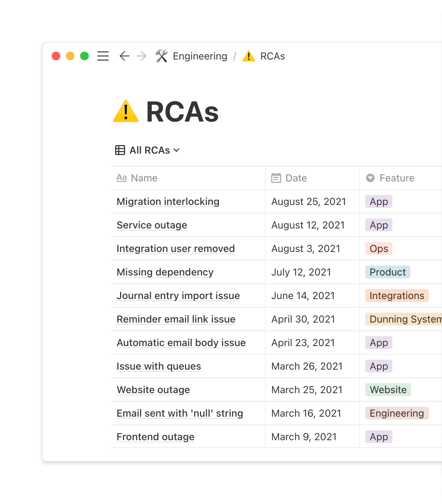Viewport: 442px width, 504px height.
Task: Open the Name column header menu
Action: (144, 178)
